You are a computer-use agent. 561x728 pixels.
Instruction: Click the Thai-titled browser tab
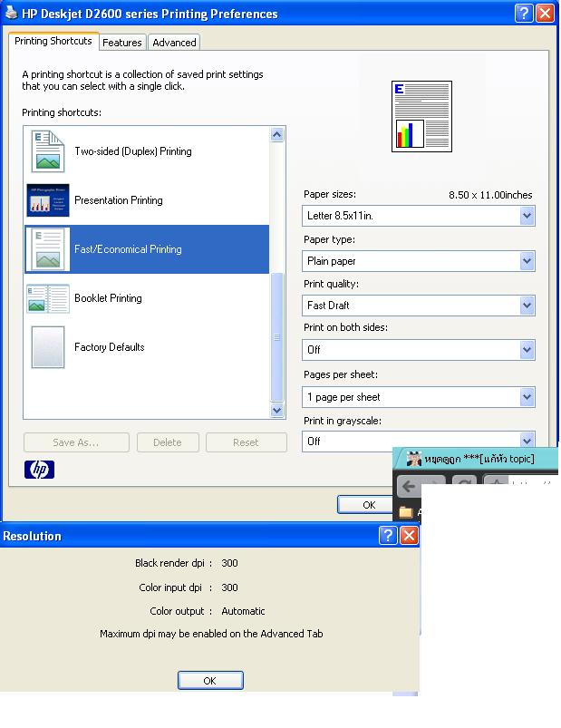478,459
